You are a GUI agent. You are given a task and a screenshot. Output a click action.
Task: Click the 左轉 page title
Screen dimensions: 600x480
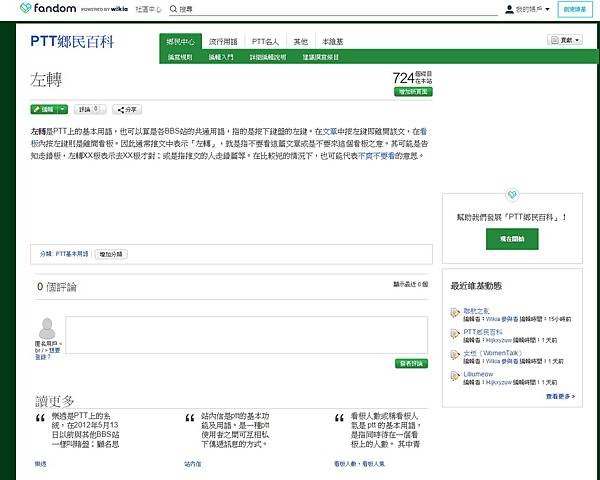tap(46, 80)
